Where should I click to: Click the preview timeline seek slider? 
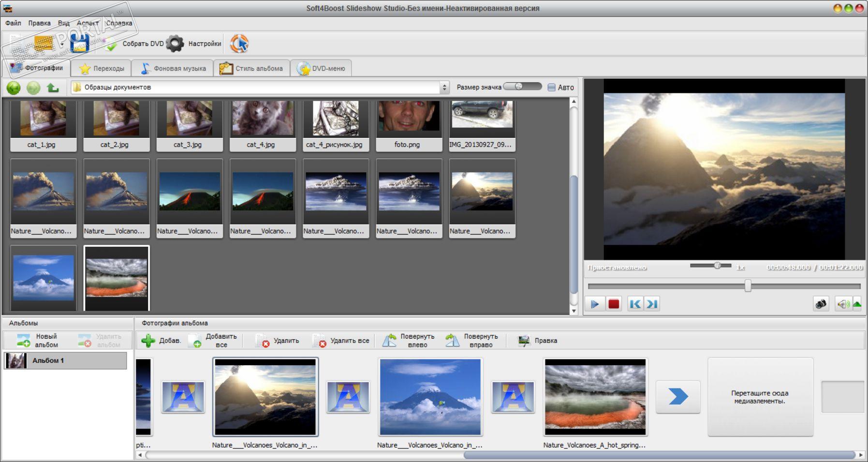[x=748, y=286]
